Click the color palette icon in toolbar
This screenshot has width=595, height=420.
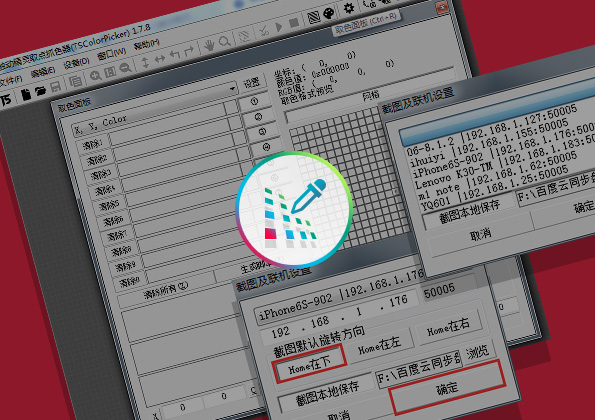click(329, 14)
